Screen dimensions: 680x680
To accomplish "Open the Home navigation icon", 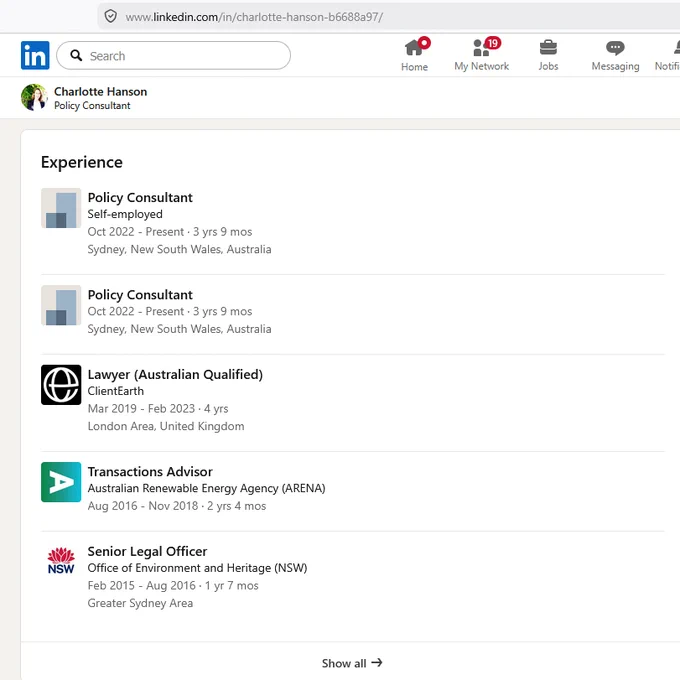I will pos(415,56).
